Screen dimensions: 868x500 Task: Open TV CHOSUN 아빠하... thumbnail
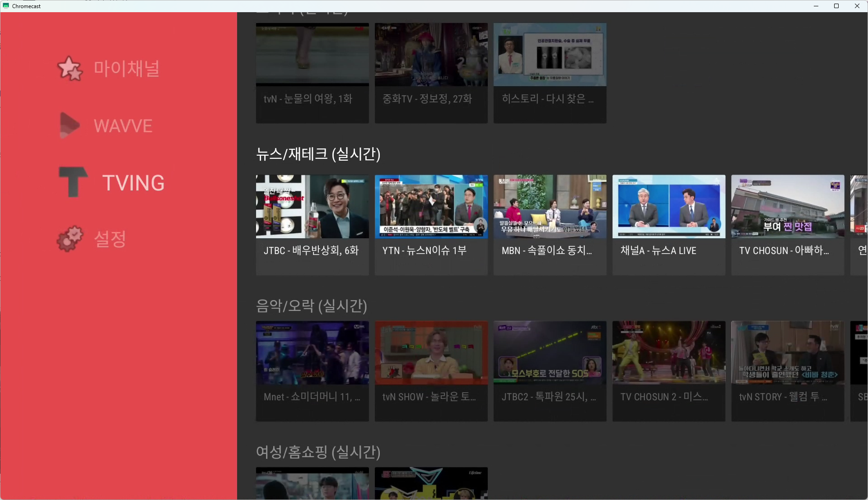pyautogui.click(x=787, y=207)
